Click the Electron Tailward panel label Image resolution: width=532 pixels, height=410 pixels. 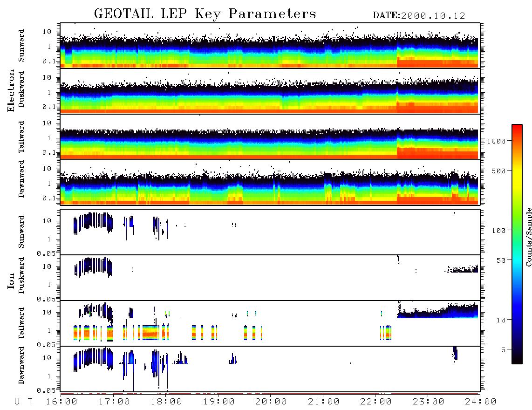pos(21,137)
